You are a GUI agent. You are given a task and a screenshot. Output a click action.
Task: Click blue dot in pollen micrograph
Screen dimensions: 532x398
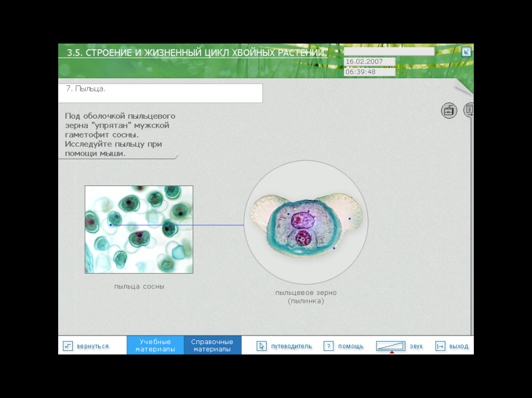(111, 225)
